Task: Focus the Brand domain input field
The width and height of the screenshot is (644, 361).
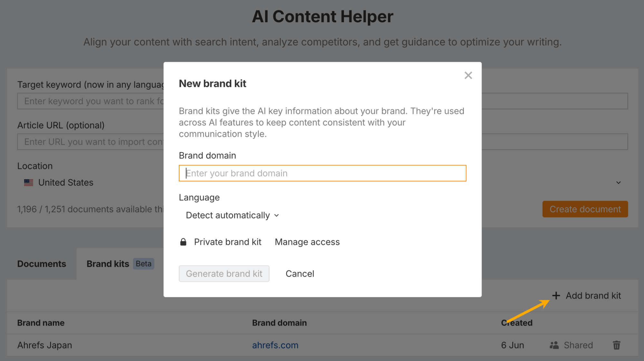Action: (x=322, y=173)
